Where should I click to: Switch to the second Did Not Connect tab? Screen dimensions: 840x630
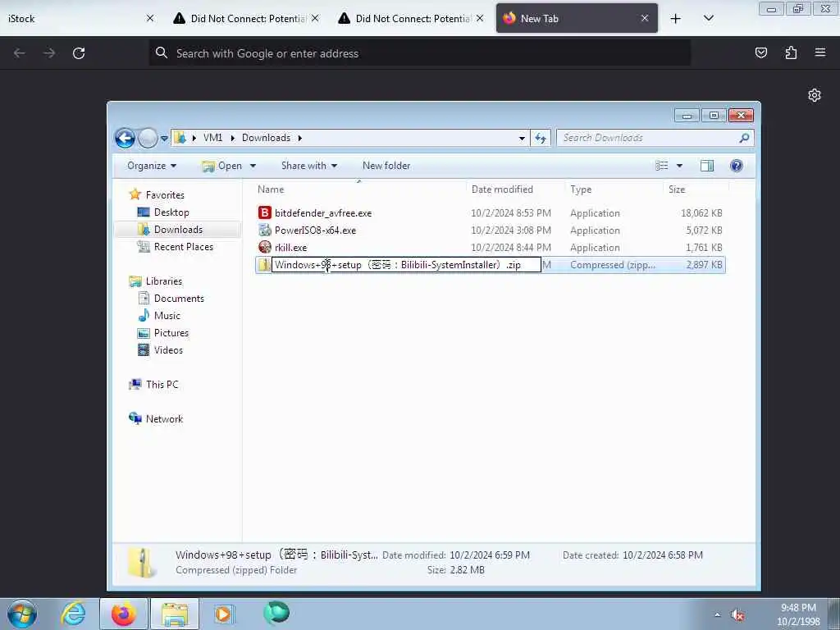[410, 18]
